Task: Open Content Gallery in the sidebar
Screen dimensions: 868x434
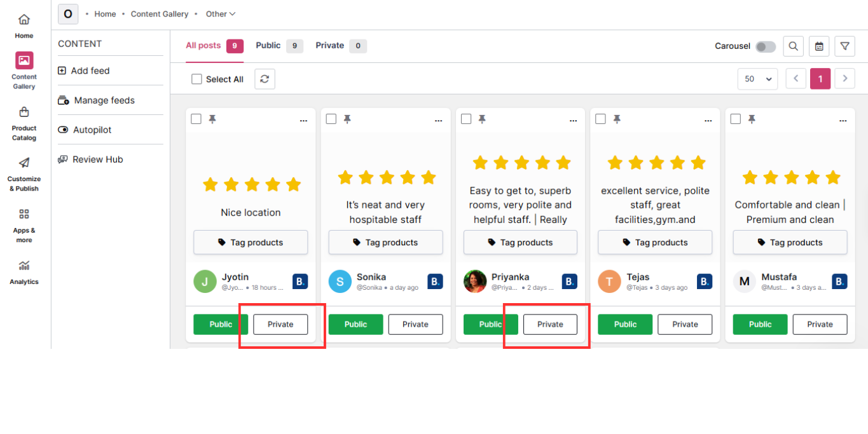Action: 24,71
